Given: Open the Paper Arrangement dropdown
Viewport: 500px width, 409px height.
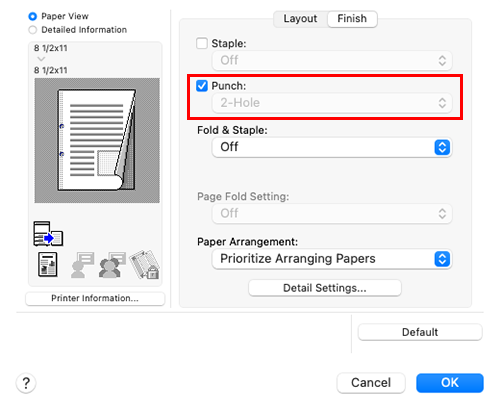Looking at the screenshot, I should pyautogui.click(x=332, y=259).
